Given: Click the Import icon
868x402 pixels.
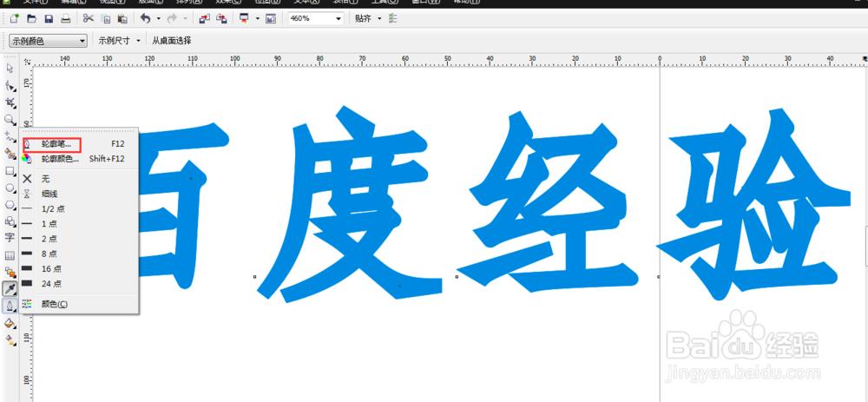Looking at the screenshot, I should (204, 19).
